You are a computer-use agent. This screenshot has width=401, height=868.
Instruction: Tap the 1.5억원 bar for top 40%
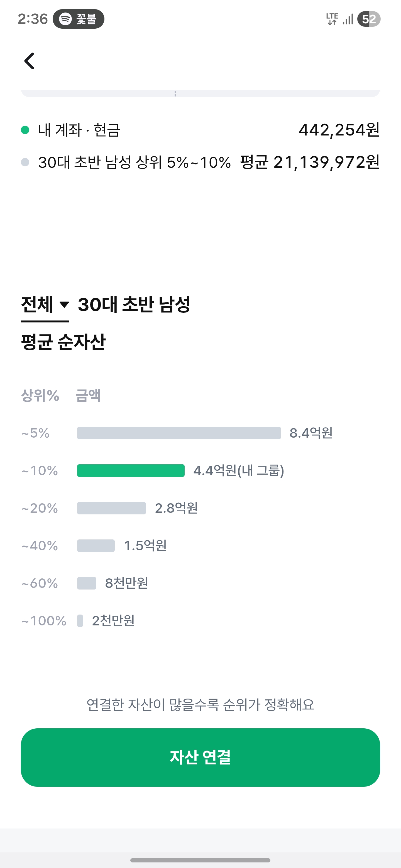[96, 546]
